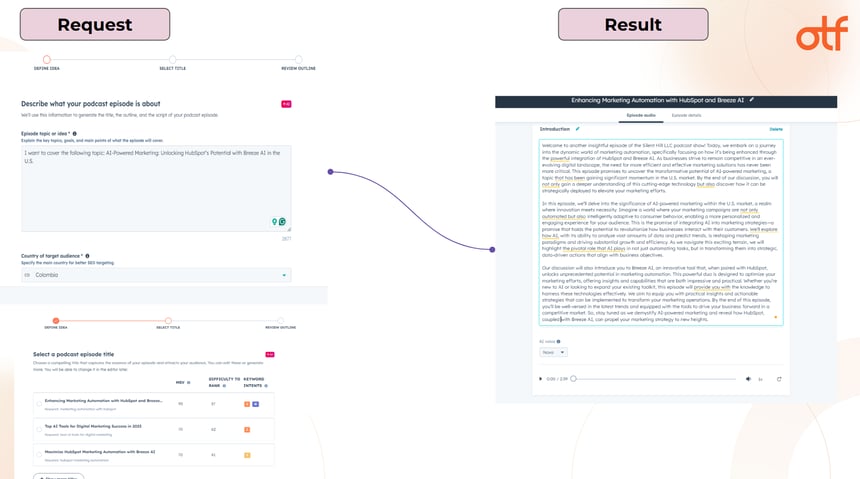Open the AI voice dropdown
860x479 pixels.
coord(553,352)
